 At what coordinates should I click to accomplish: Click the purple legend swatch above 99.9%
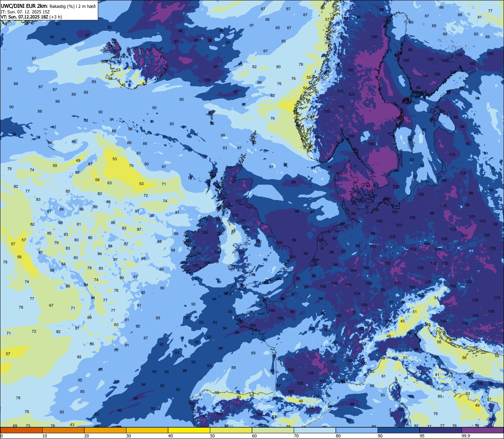[x=483, y=430]
